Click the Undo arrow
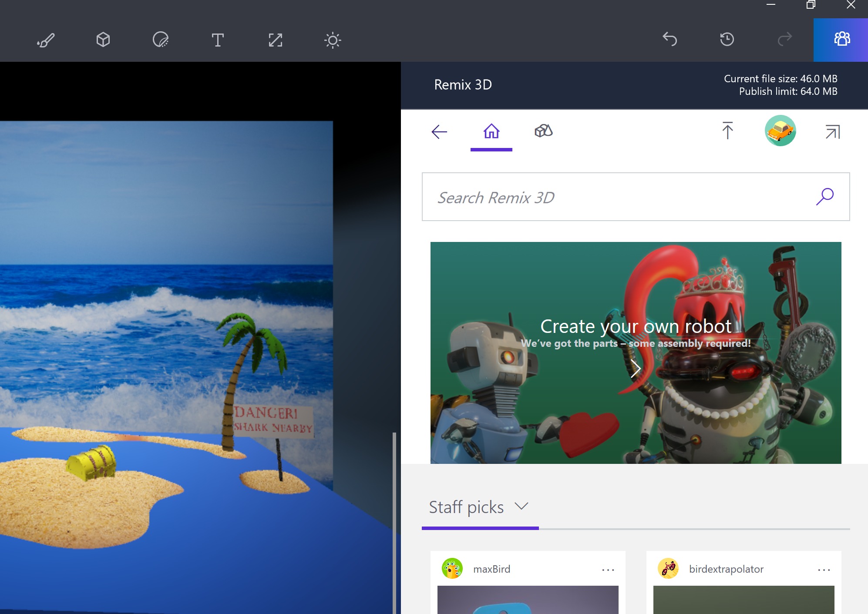Image resolution: width=868 pixels, height=614 pixels. (x=670, y=39)
